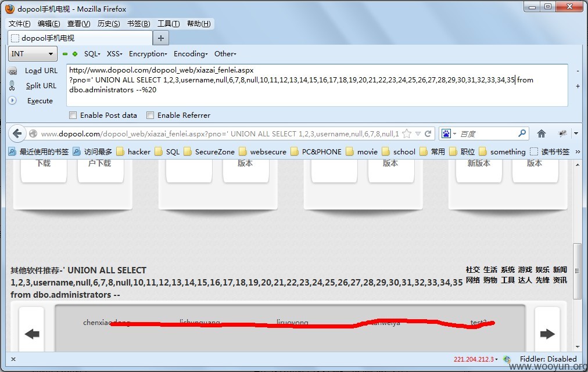
Task: Open 最近使用的书签 bookmark
Action: (x=39, y=151)
